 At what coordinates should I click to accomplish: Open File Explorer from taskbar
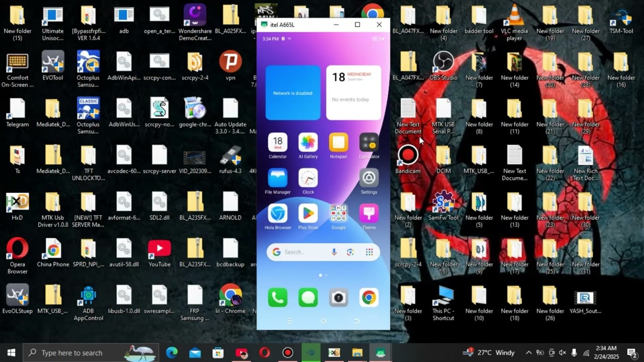[357, 352]
